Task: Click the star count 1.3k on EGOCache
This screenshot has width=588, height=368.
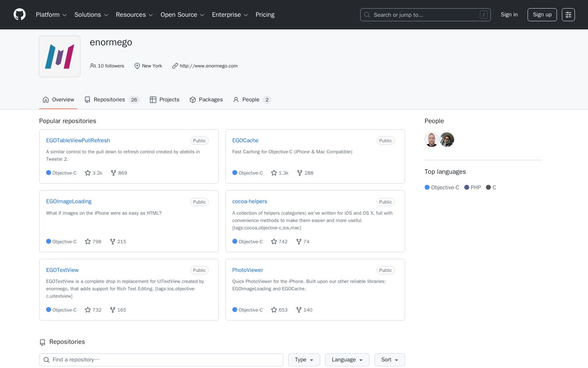Action: click(x=280, y=173)
